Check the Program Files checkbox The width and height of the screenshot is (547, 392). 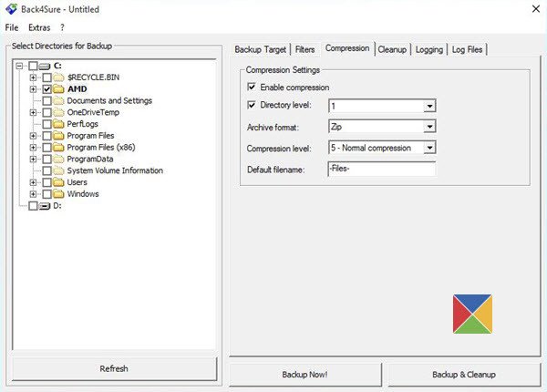(x=47, y=136)
